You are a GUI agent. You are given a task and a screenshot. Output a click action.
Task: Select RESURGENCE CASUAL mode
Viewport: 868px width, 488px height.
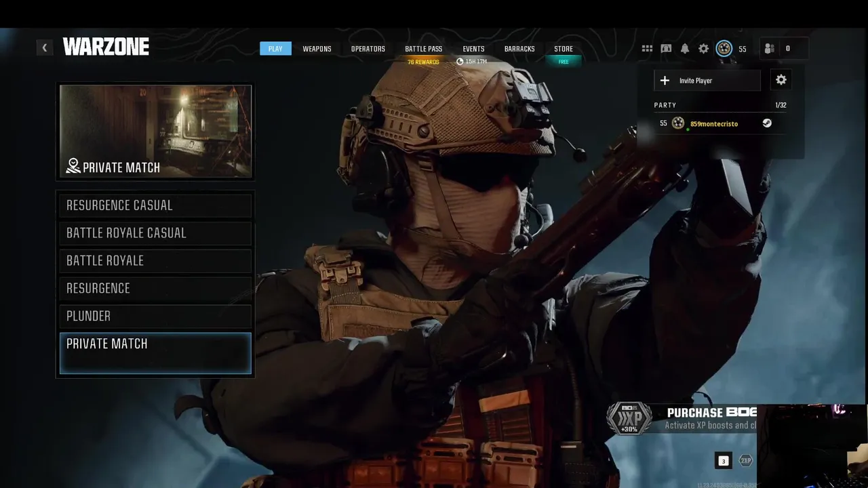pos(155,205)
